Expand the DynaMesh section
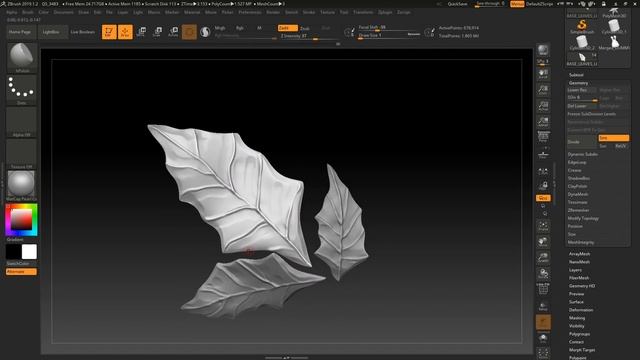The height and width of the screenshot is (360, 640). click(x=578, y=194)
